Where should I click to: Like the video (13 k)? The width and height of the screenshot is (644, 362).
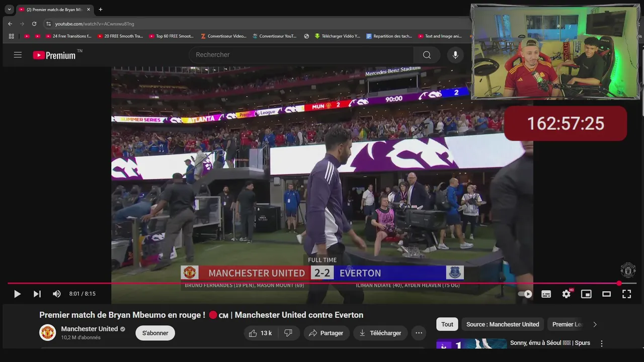pyautogui.click(x=260, y=333)
